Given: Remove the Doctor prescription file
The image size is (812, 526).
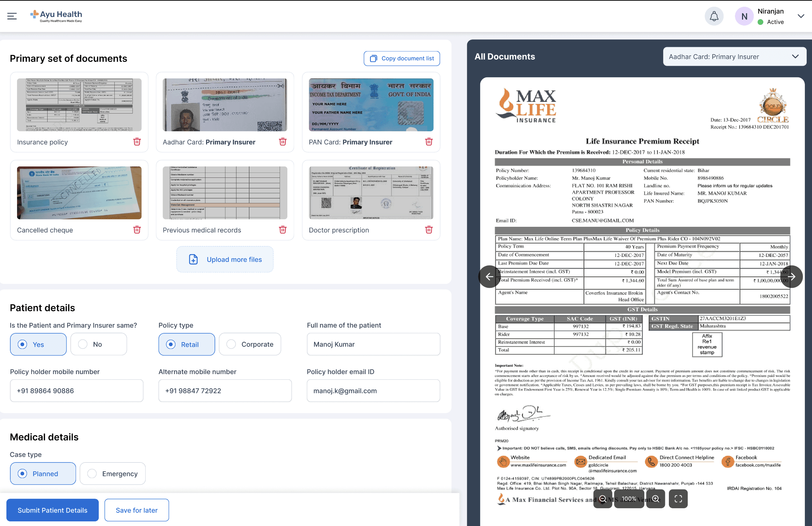Looking at the screenshot, I should (429, 230).
